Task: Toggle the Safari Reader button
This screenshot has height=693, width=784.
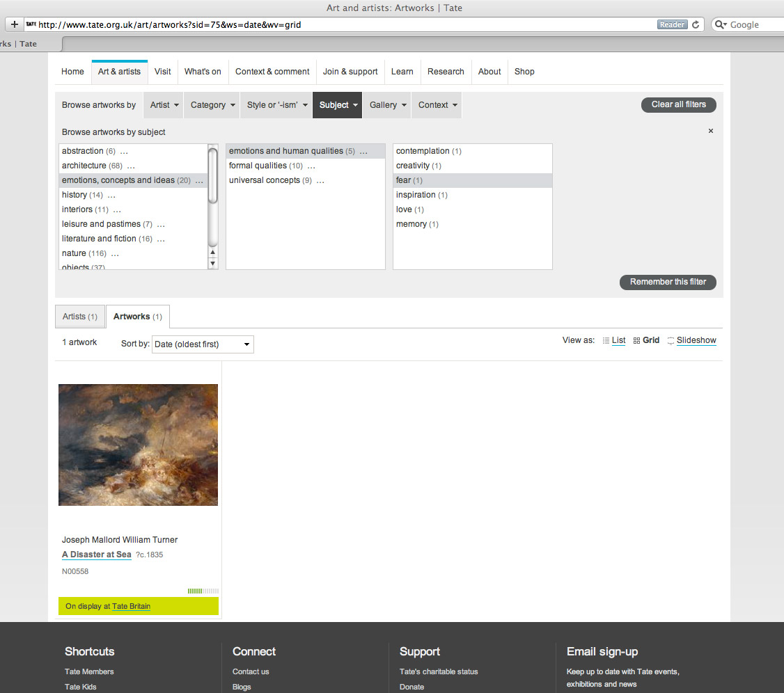Action: tap(672, 24)
